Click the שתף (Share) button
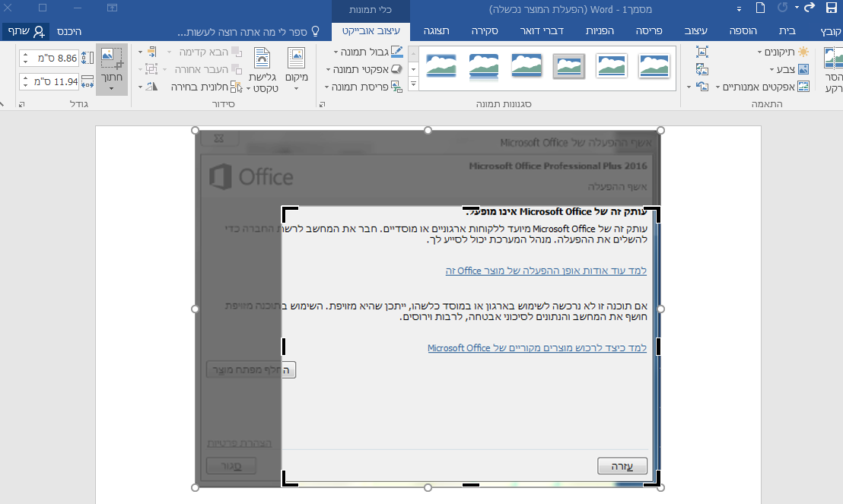 tap(26, 31)
